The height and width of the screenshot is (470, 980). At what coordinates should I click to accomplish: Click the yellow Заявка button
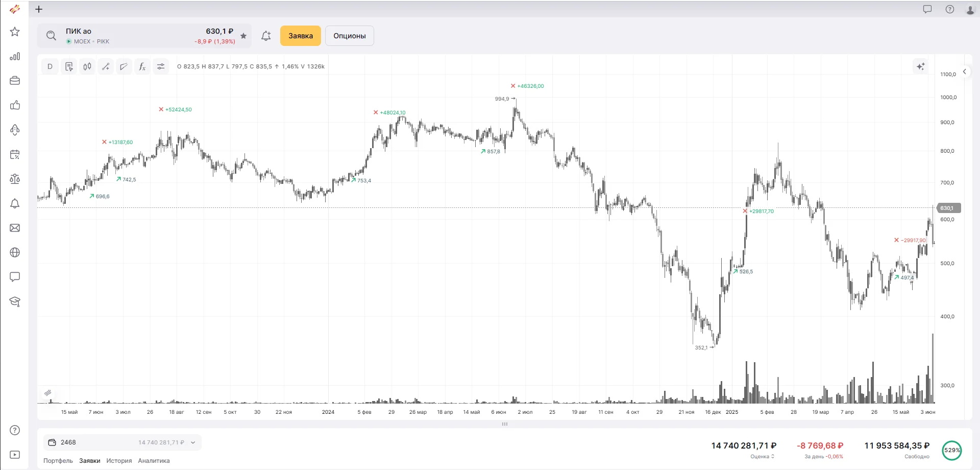(x=301, y=36)
